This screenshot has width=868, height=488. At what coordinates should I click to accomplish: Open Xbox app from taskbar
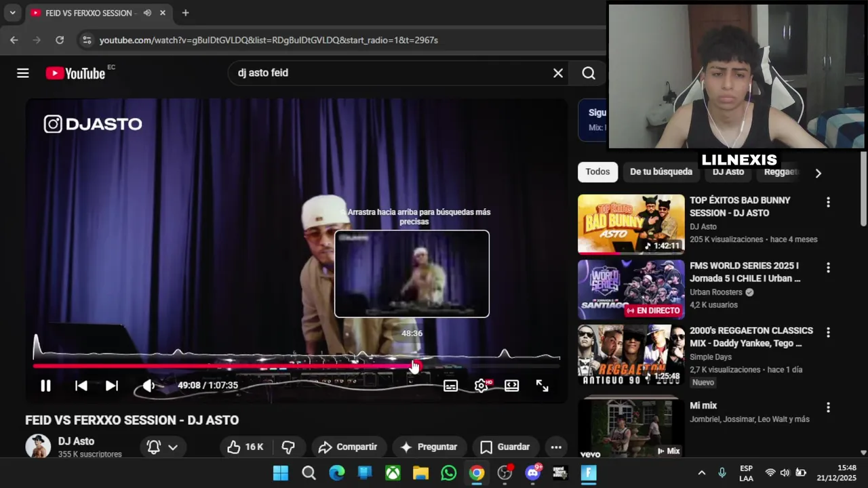click(x=393, y=473)
